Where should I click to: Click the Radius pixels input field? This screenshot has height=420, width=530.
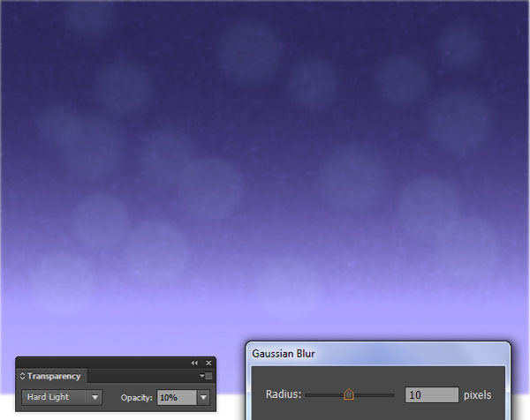432,394
